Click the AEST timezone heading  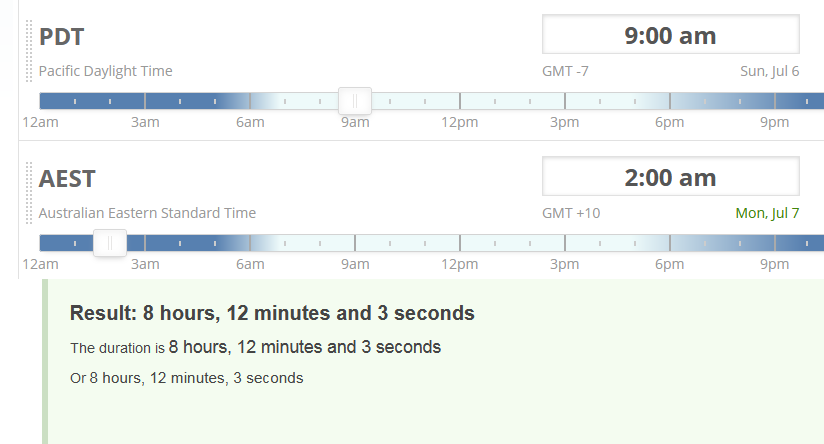click(67, 179)
